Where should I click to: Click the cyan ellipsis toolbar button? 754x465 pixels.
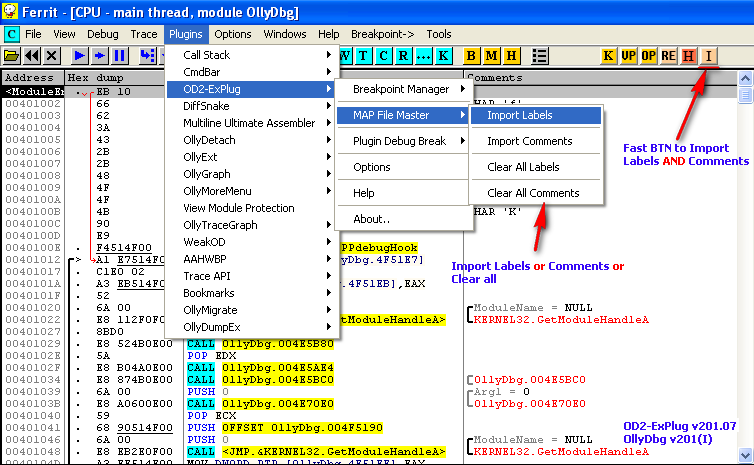coord(423,56)
